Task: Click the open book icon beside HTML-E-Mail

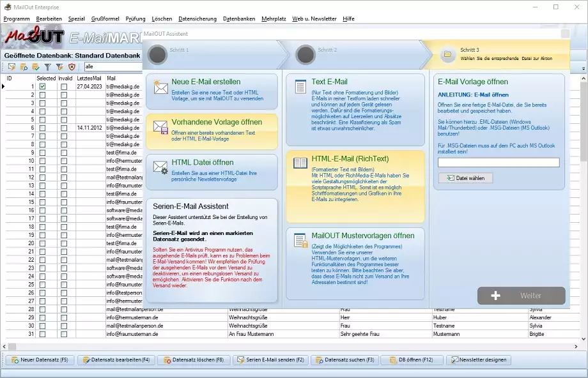Action: [x=300, y=163]
